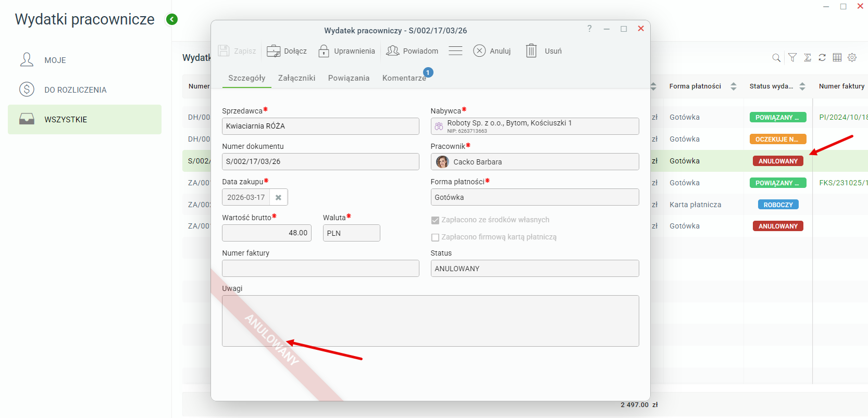Open Uprawnienia permissions

point(346,51)
